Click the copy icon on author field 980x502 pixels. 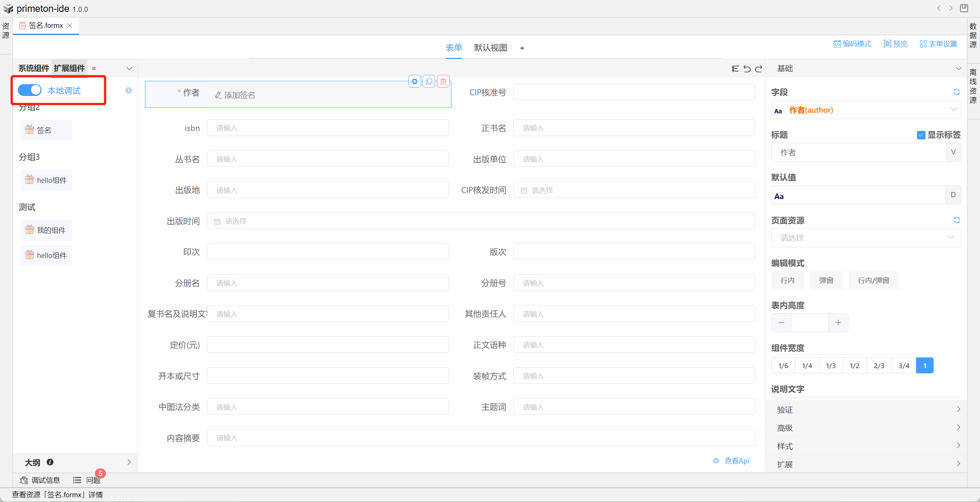429,82
